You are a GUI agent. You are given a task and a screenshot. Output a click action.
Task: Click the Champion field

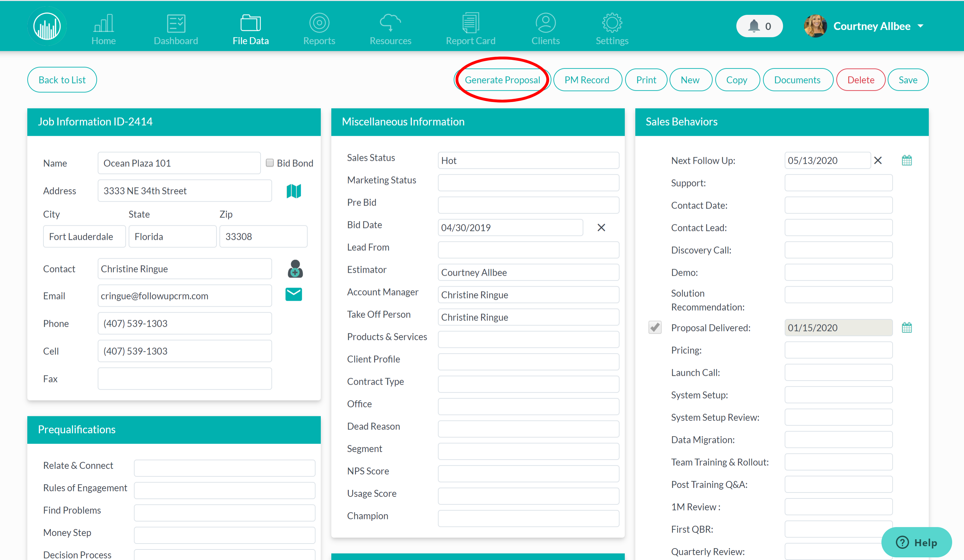[528, 518]
